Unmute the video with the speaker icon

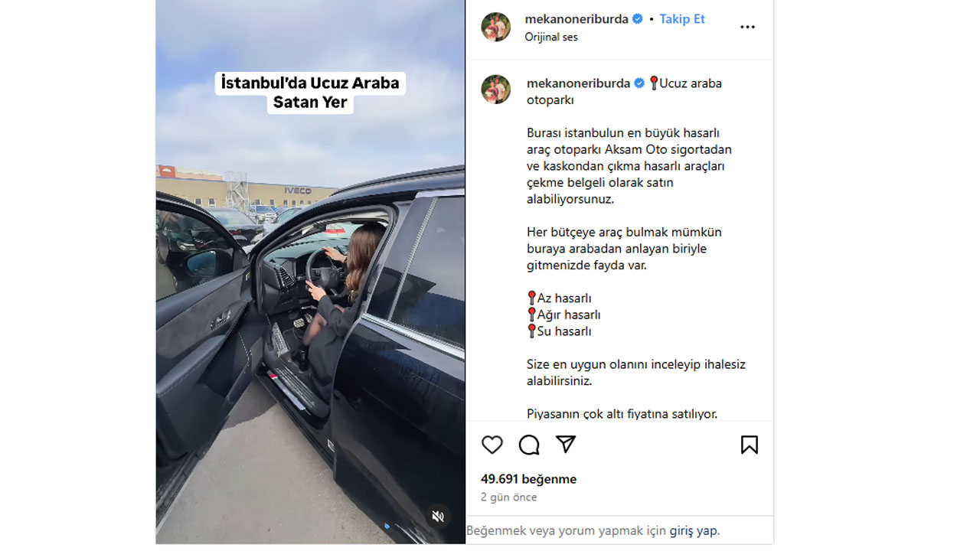438,516
